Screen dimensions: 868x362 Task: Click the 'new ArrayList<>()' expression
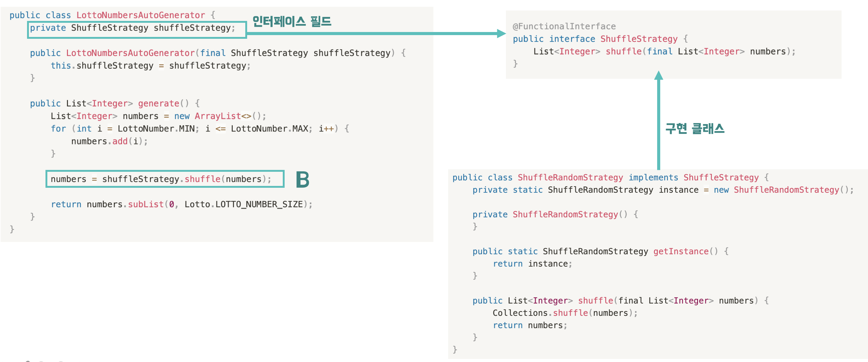(x=217, y=116)
